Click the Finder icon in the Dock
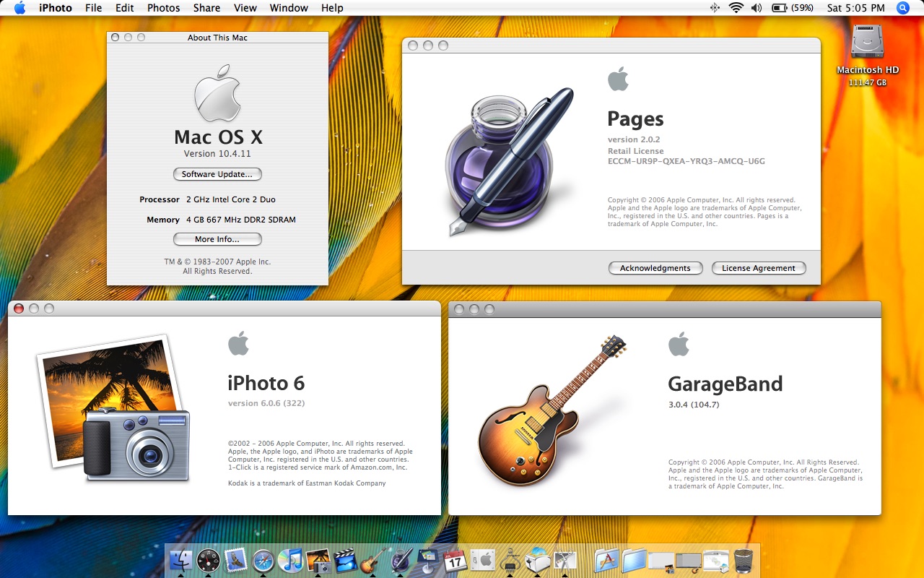Image resolution: width=924 pixels, height=578 pixels. 180,560
